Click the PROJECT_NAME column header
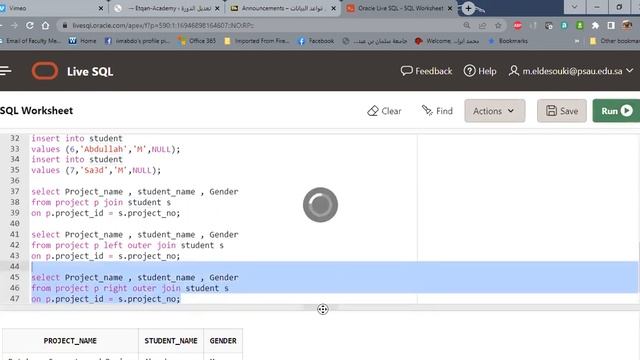Image resolution: width=640 pixels, height=360 pixels. (x=70, y=340)
